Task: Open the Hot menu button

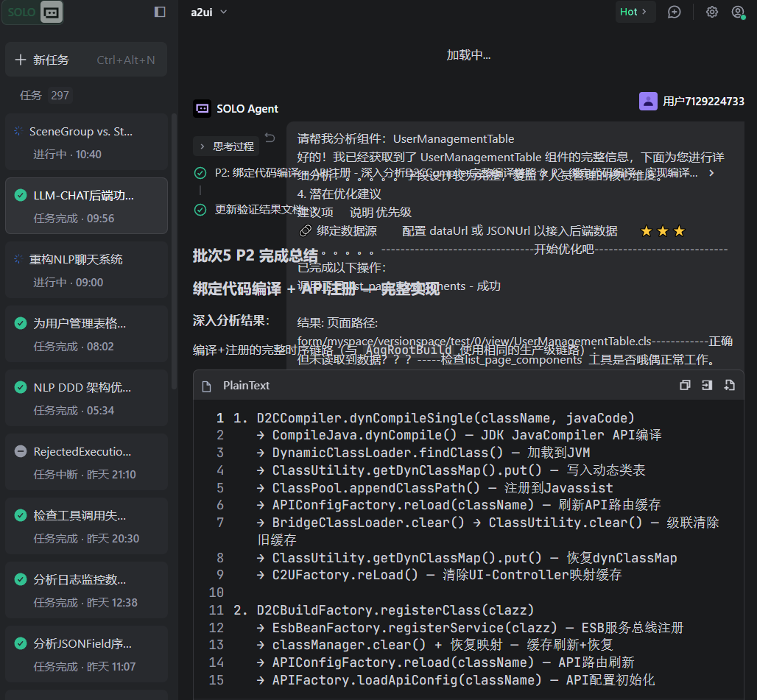Action: coord(634,12)
